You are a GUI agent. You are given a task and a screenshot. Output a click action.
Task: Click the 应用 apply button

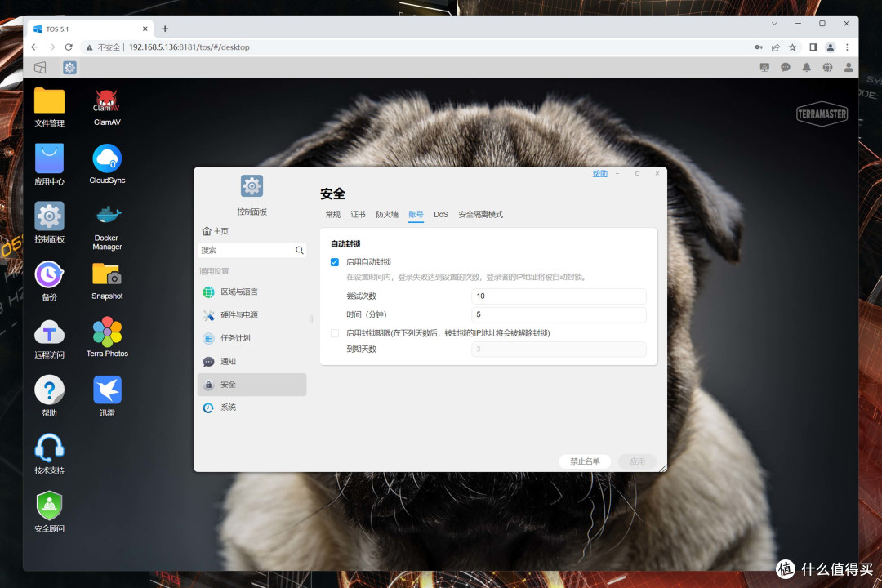point(637,461)
